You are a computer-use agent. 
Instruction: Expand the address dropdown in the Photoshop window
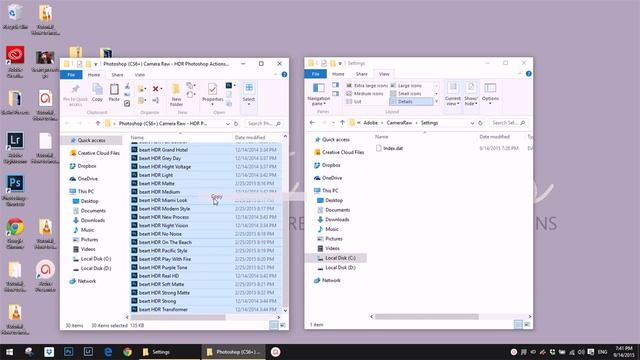pos(227,124)
